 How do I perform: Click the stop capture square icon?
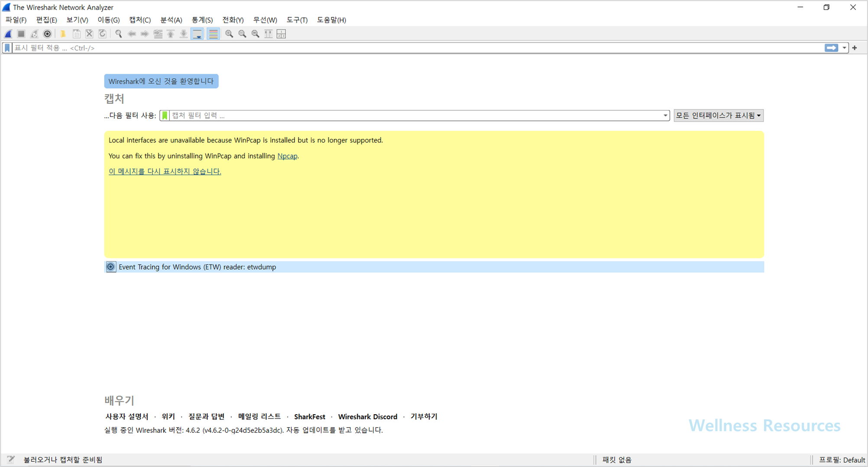21,34
